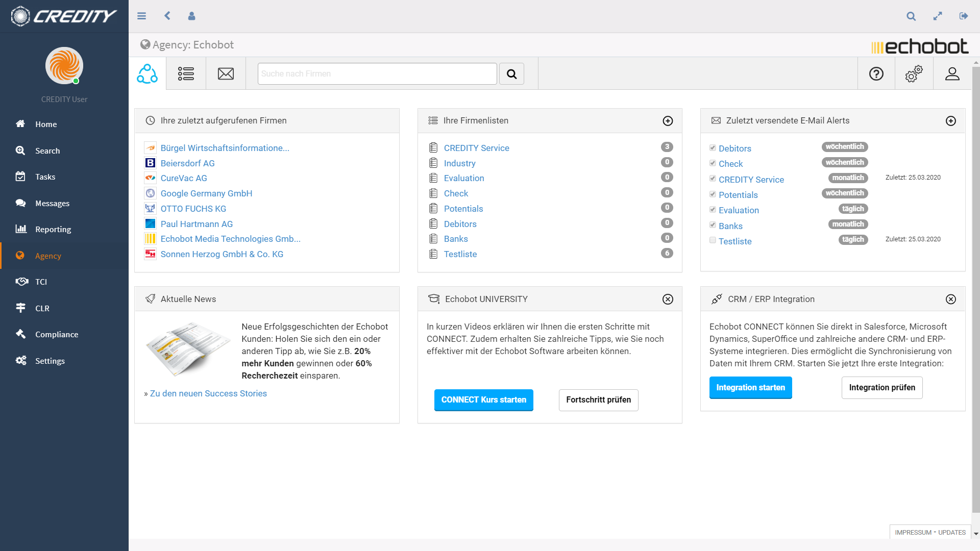
Task: Open the Reporting section in the sidebar
Action: [x=53, y=229]
